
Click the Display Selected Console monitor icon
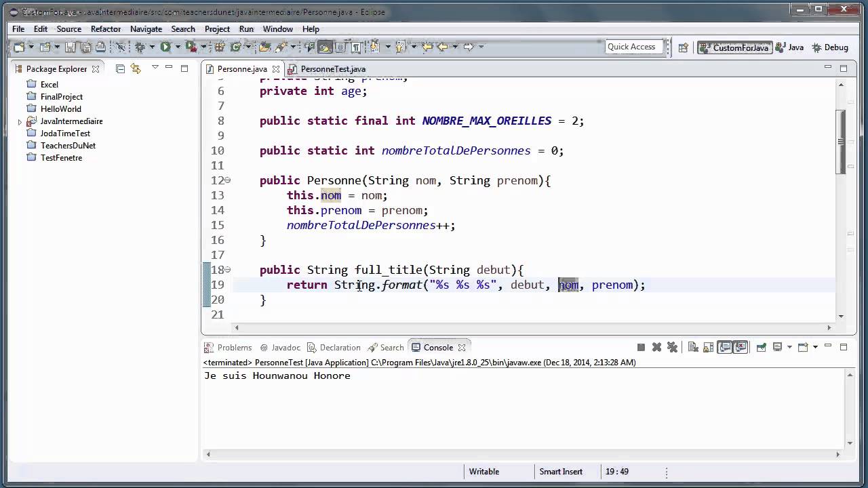(777, 347)
